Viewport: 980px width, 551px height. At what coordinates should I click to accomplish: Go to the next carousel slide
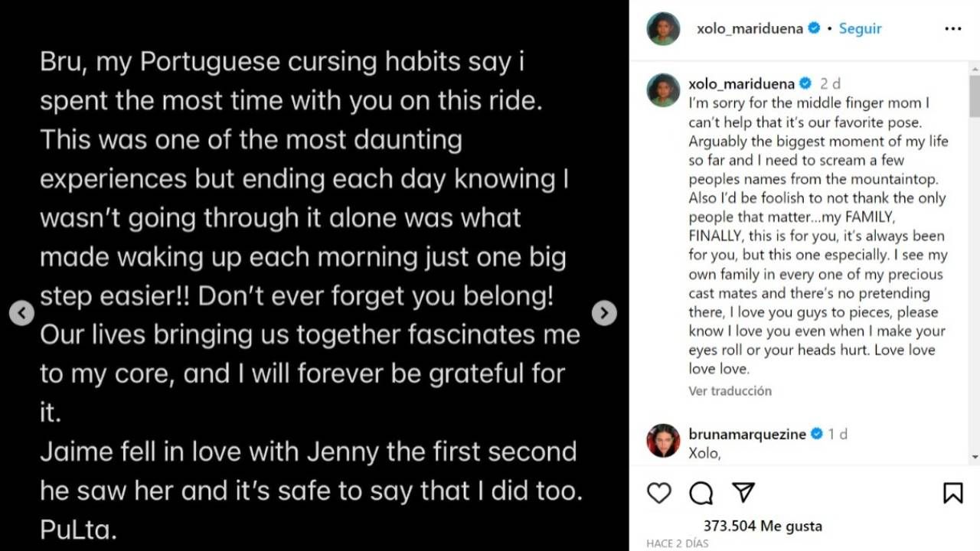tap(604, 312)
